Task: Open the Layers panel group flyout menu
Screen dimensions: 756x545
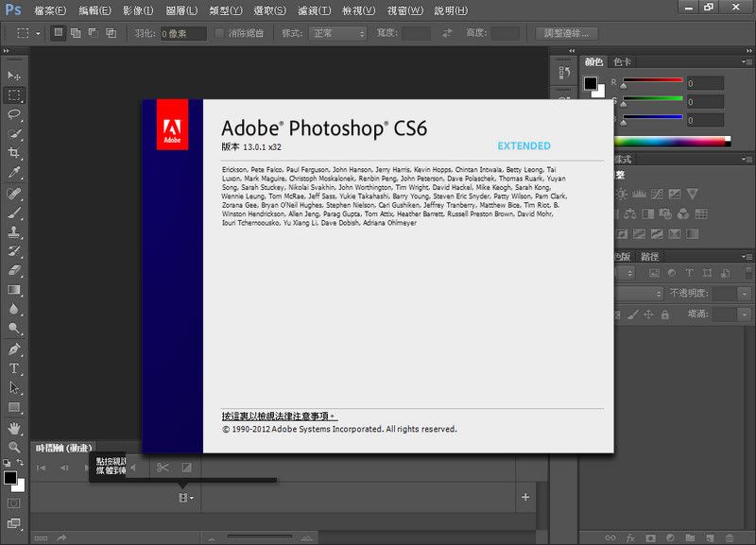Action: tap(747, 256)
